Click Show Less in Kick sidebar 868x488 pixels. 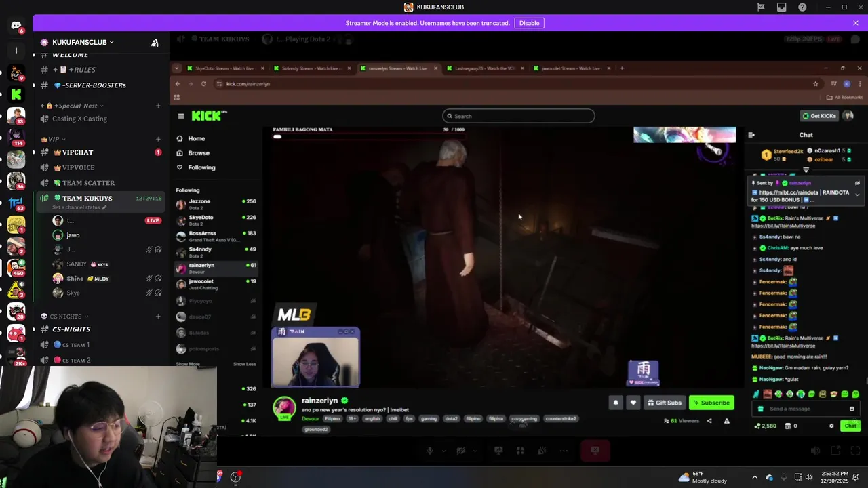pyautogui.click(x=245, y=364)
